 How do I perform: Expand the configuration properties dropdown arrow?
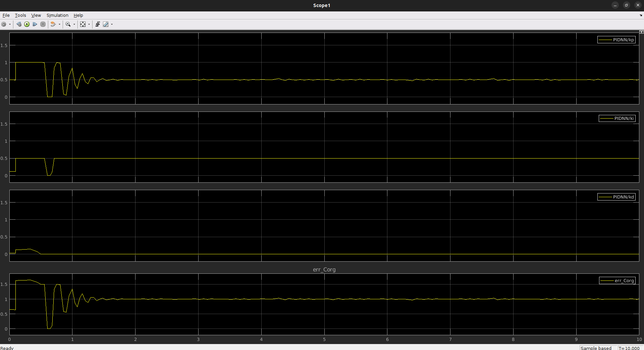point(10,24)
